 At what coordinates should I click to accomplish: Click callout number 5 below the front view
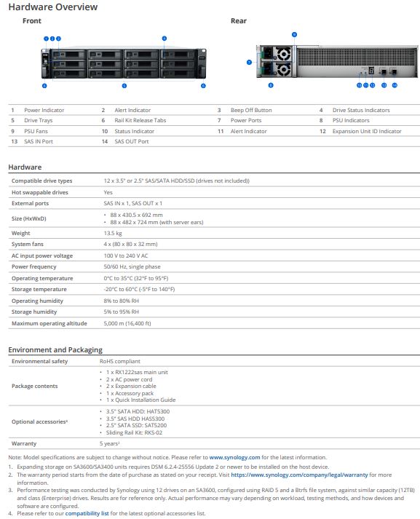tap(124, 86)
